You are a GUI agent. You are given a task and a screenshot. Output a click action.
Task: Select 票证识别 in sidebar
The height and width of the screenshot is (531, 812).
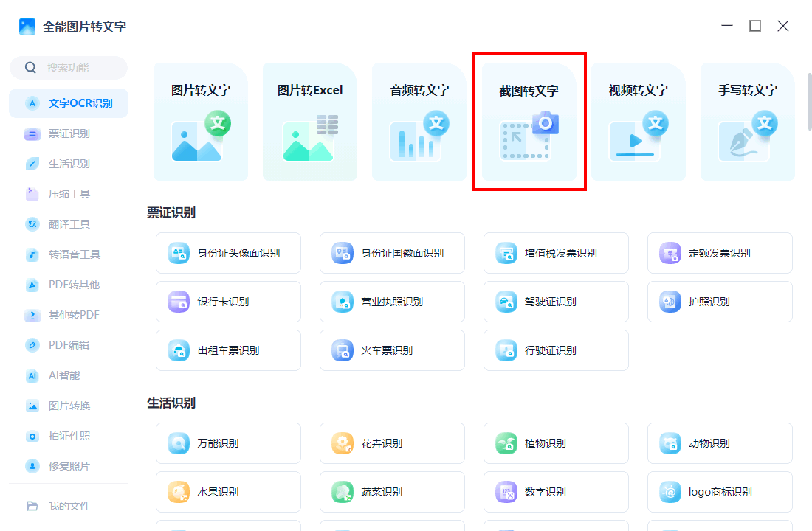coord(69,133)
